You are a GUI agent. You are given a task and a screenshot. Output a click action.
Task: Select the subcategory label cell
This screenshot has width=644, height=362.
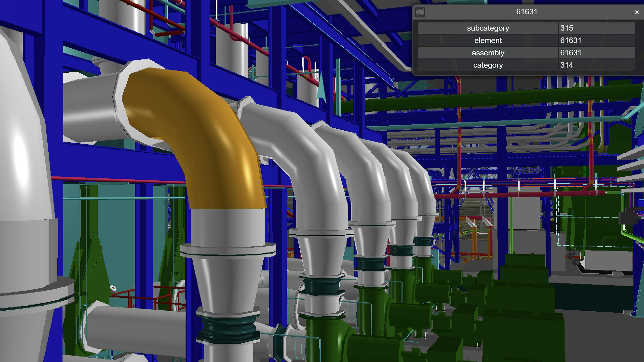tap(488, 28)
